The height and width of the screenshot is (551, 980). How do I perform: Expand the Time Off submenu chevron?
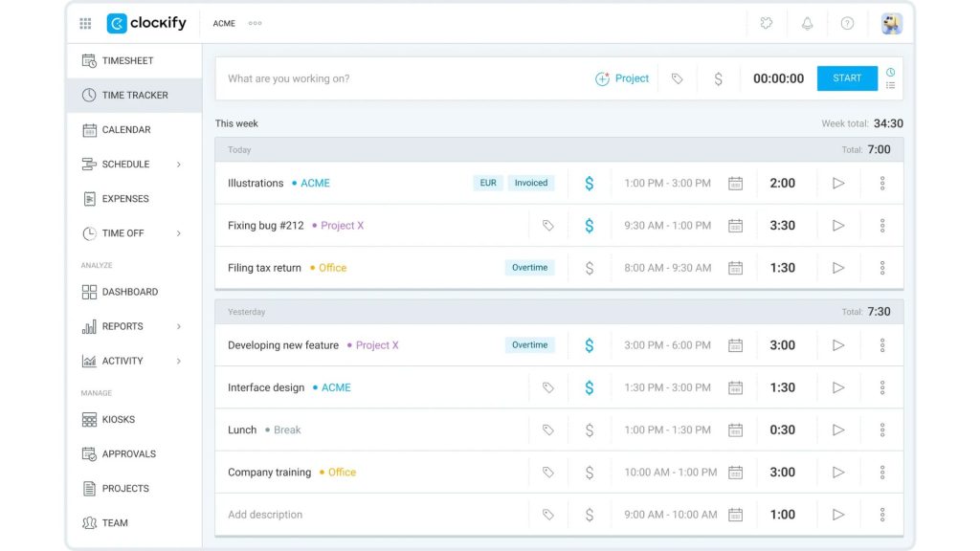pyautogui.click(x=179, y=233)
